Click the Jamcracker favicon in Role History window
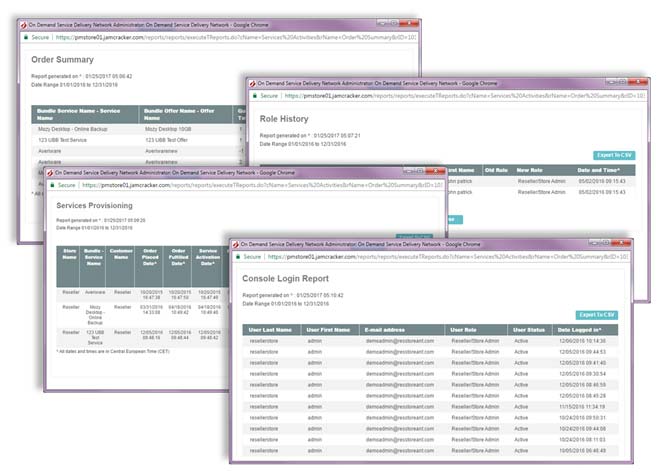Image resolution: width=660 pixels, height=472 pixels. (x=253, y=83)
